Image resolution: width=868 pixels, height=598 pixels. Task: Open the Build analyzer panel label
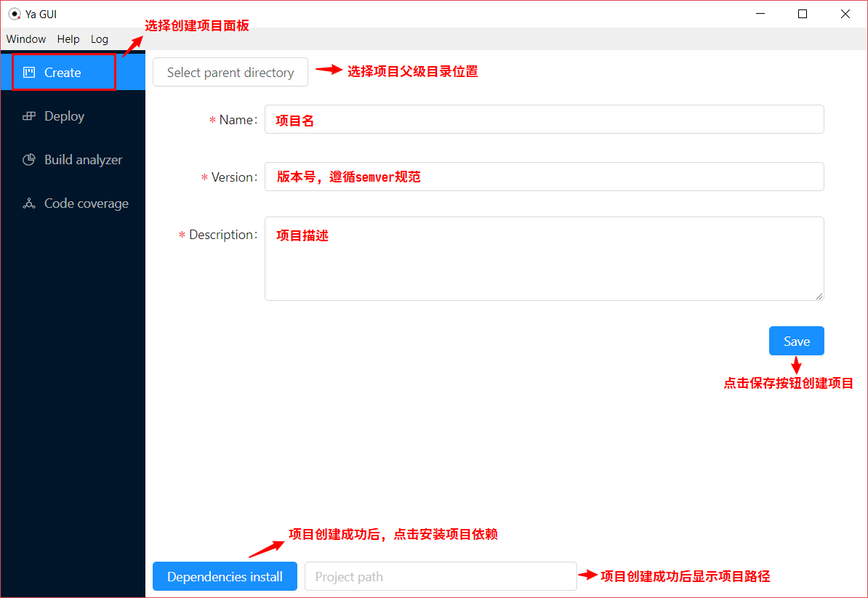pyautogui.click(x=83, y=160)
